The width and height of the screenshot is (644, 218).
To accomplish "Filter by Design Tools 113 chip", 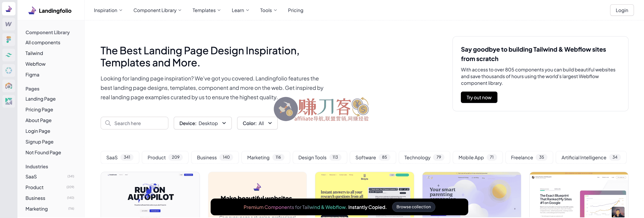I will pyautogui.click(x=320, y=157).
